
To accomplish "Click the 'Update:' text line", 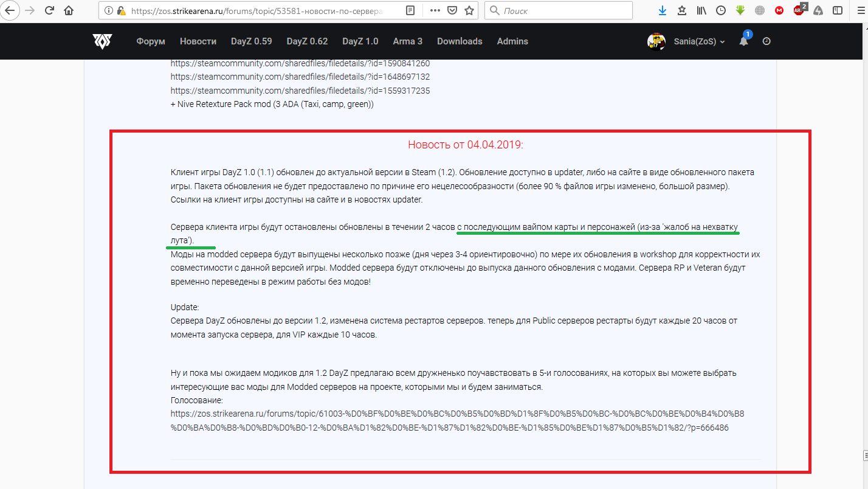I will (x=185, y=307).
